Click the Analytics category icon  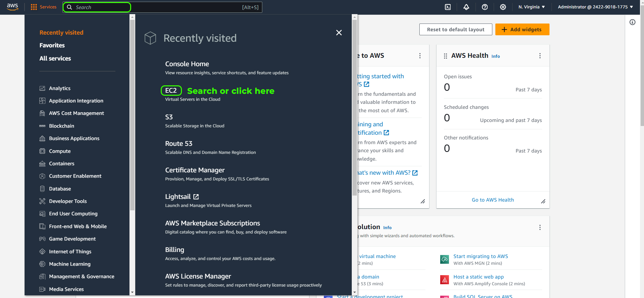(42, 88)
